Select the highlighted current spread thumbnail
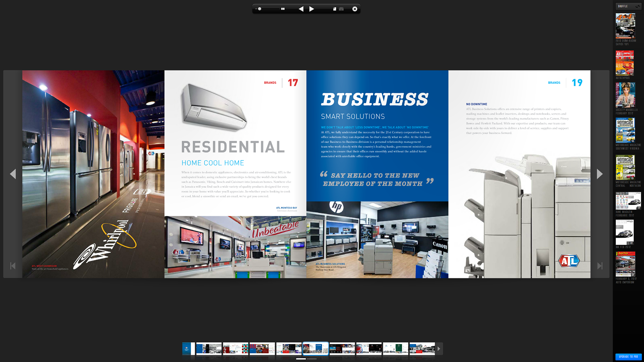Viewport: 644px width, 362px height. (316, 349)
